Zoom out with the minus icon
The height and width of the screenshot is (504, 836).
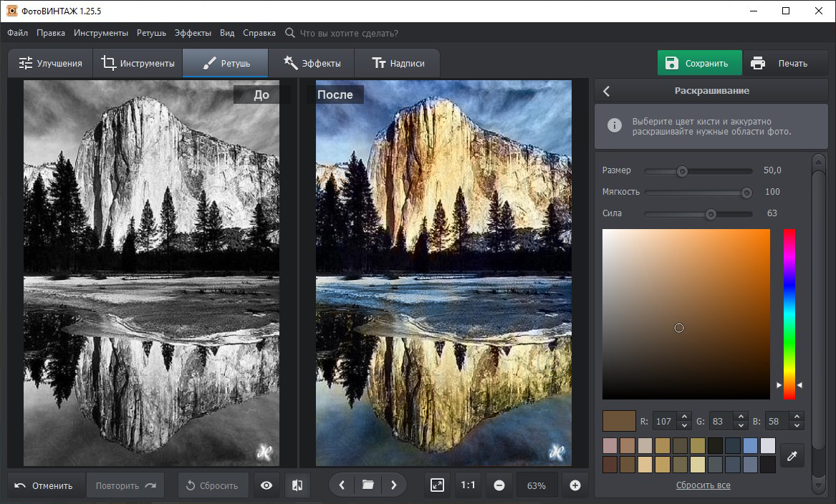tap(499, 485)
